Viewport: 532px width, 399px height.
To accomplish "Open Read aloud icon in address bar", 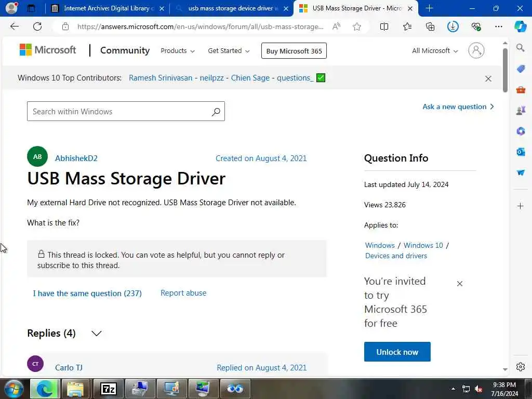I will [336, 26].
